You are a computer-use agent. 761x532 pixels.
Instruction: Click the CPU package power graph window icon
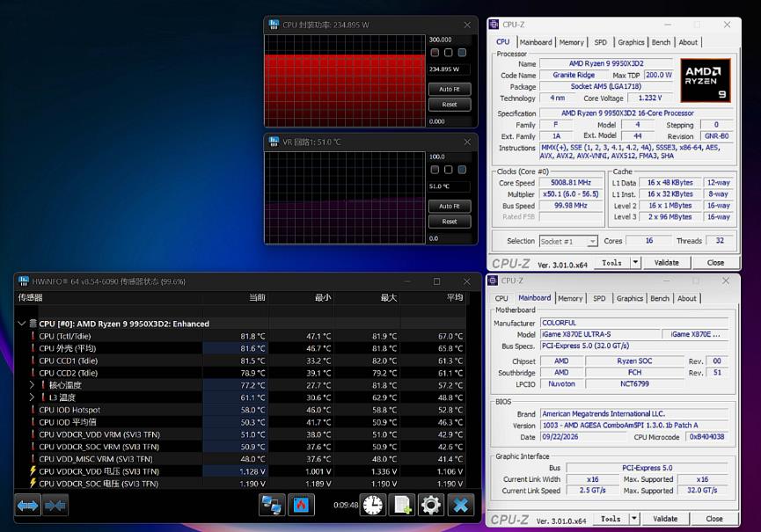coord(274,25)
